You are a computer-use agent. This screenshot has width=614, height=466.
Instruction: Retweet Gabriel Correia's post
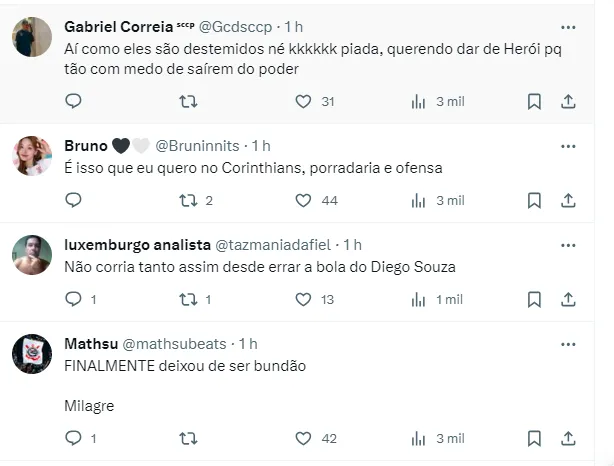(x=187, y=101)
